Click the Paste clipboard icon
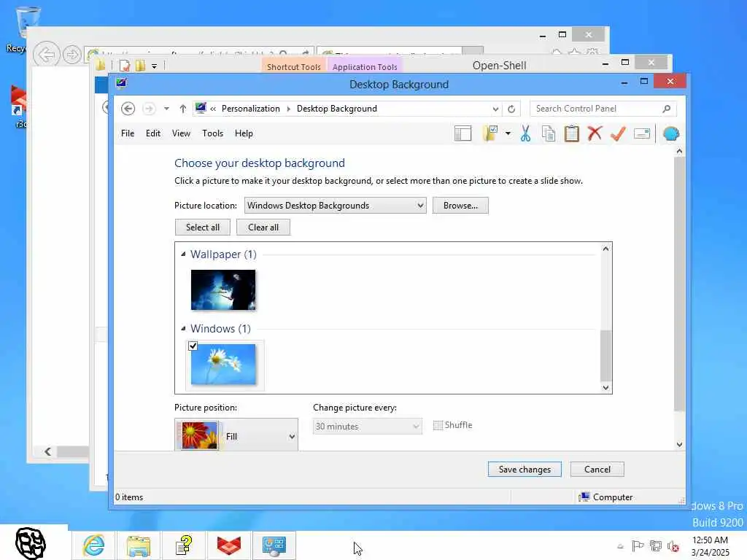 click(572, 134)
